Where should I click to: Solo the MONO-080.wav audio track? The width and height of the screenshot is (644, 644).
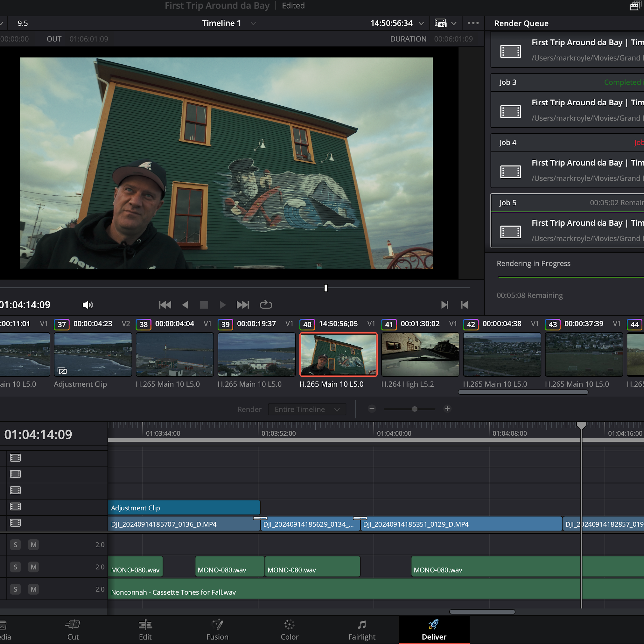tap(15, 567)
